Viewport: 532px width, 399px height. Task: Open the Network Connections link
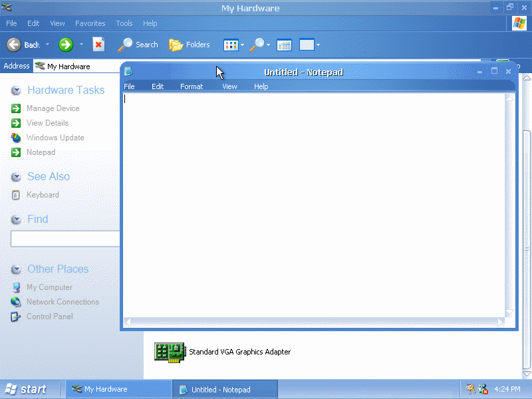(x=63, y=302)
